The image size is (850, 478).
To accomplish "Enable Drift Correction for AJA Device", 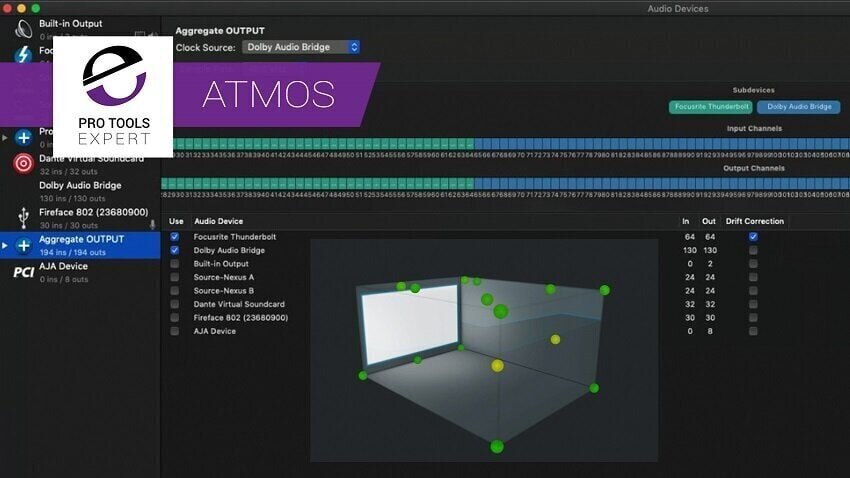I will coord(753,331).
